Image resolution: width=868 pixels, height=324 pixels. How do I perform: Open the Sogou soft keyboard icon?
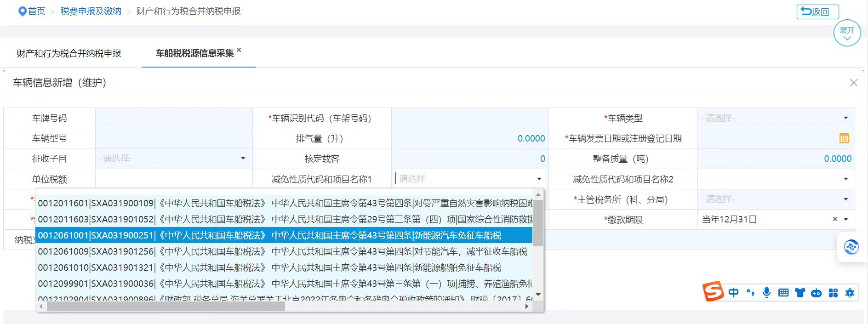click(783, 293)
